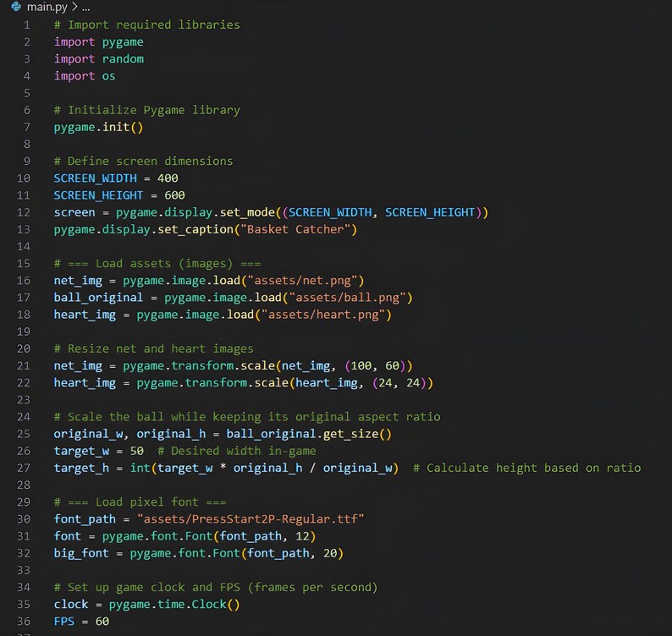The width and height of the screenshot is (672, 636).
Task: Open the breadcrumb ellipsis symbol dropdown
Action: click(85, 7)
